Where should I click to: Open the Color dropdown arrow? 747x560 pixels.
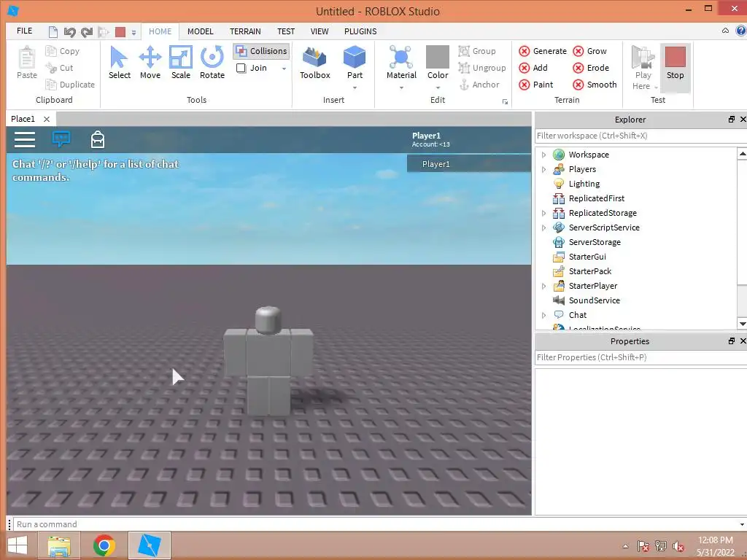coord(438,87)
